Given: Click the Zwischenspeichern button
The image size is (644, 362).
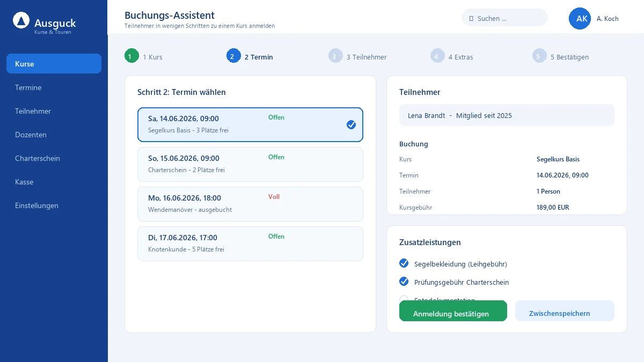Looking at the screenshot, I should (565, 311).
